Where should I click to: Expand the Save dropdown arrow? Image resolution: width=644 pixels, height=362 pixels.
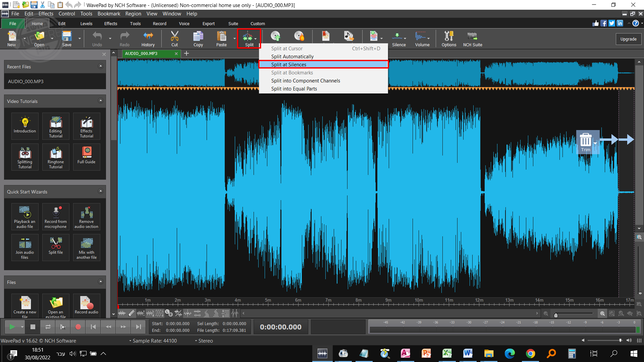pyautogui.click(x=80, y=39)
